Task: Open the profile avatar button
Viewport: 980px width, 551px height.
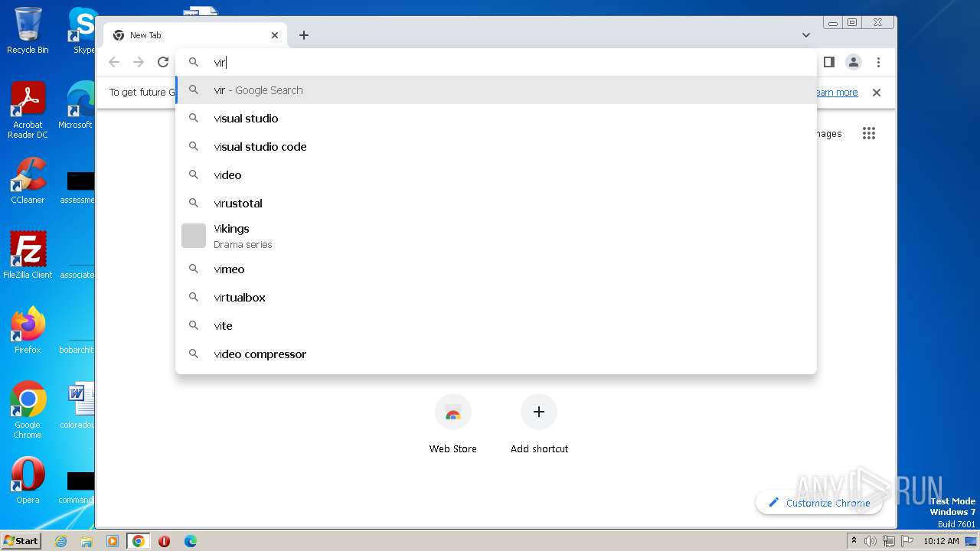Action: coord(854,63)
